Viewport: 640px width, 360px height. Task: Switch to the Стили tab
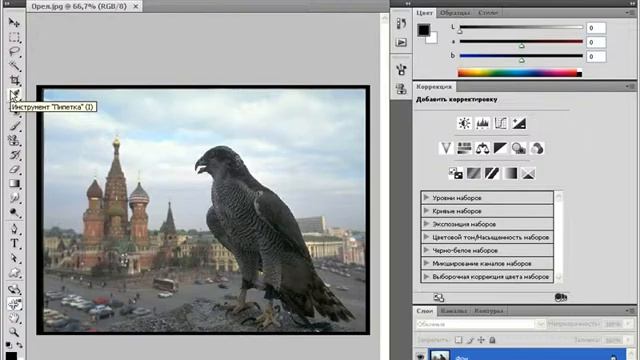point(488,13)
